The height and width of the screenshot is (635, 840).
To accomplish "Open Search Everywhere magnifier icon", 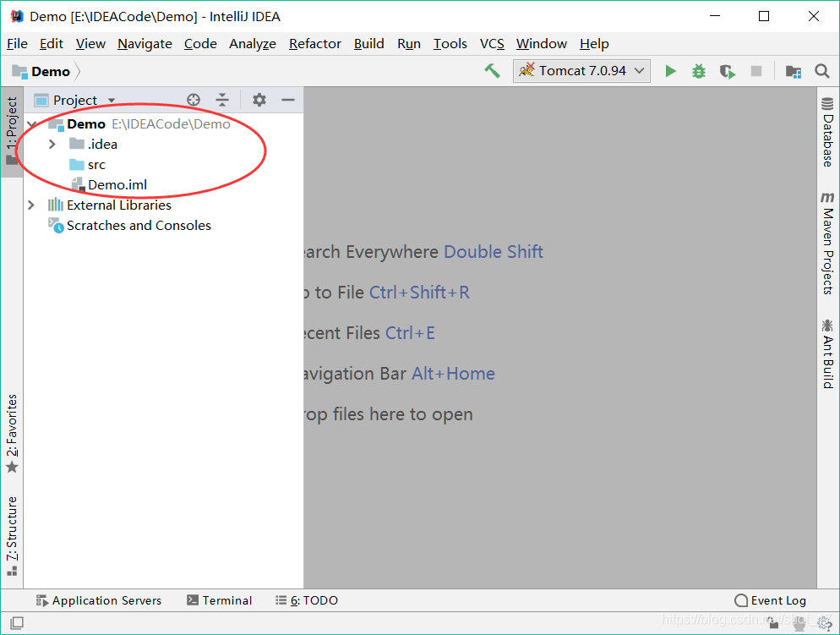I will (821, 71).
